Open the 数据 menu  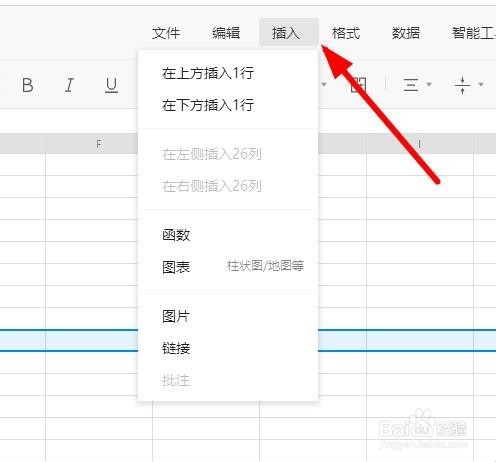click(x=406, y=33)
